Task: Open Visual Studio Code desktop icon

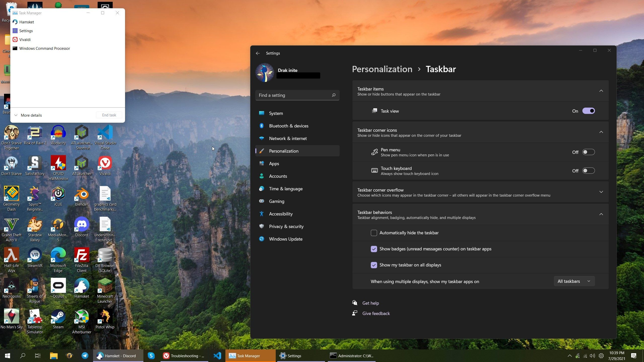Action: (x=105, y=137)
